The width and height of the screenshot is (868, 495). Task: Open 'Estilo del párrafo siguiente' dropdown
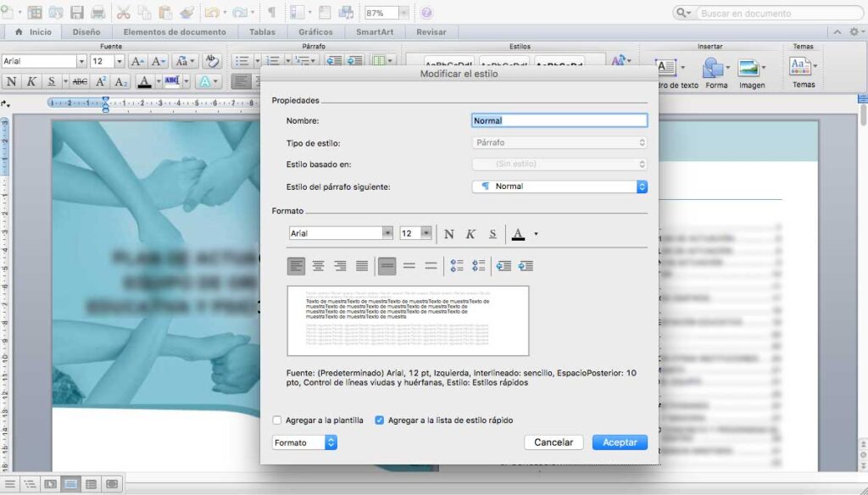tap(642, 186)
